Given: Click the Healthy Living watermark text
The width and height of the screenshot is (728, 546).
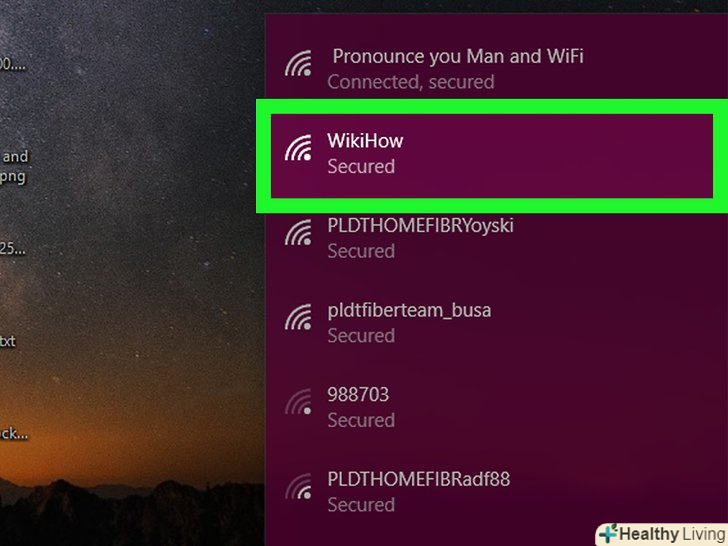Looking at the screenshot, I should coord(672,534).
